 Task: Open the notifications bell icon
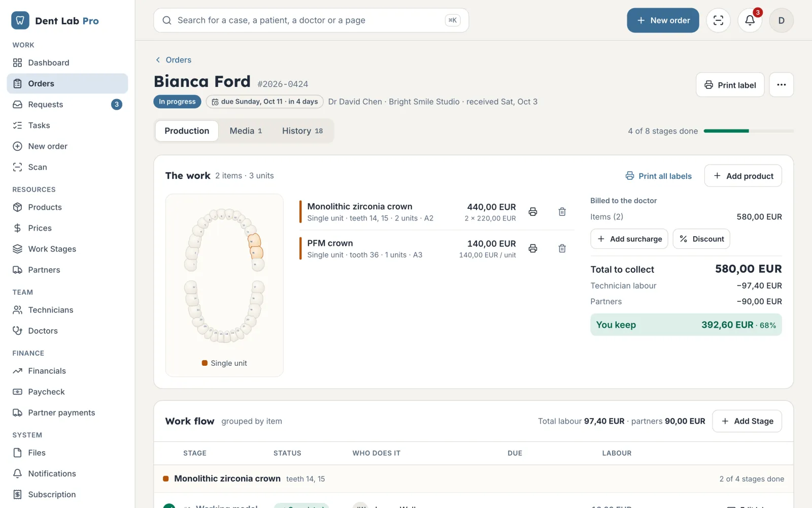750,20
